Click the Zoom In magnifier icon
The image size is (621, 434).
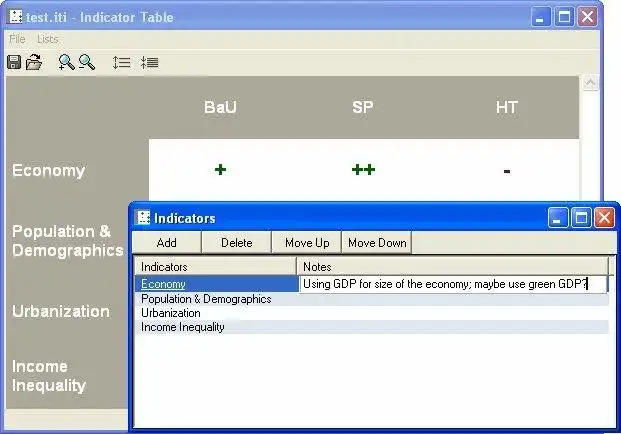66,62
